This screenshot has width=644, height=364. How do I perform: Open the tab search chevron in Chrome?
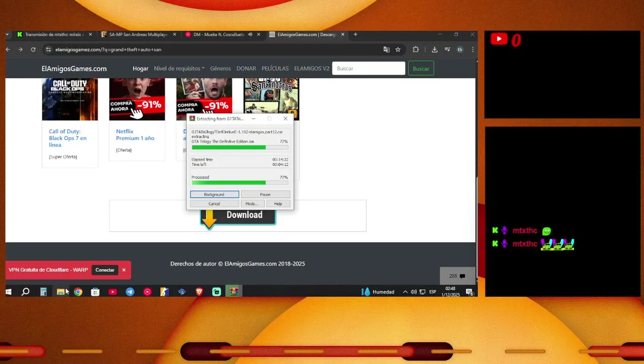click(x=8, y=34)
